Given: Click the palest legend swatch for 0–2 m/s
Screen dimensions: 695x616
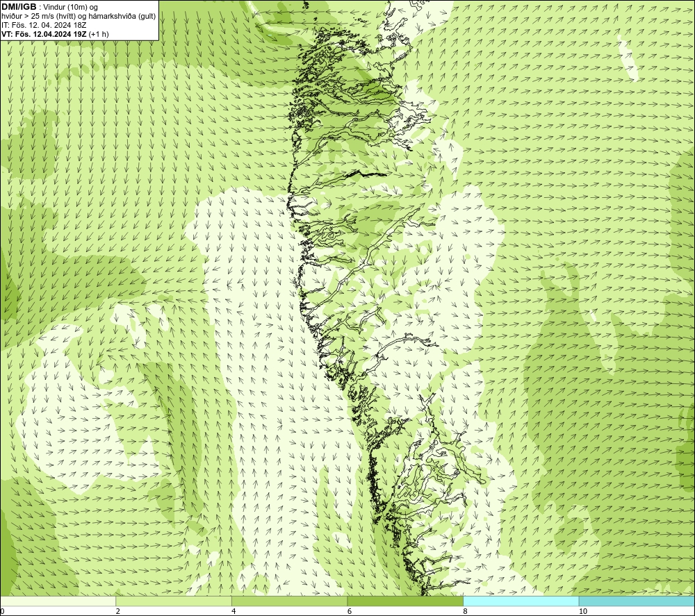Looking at the screenshot, I should (58, 601).
